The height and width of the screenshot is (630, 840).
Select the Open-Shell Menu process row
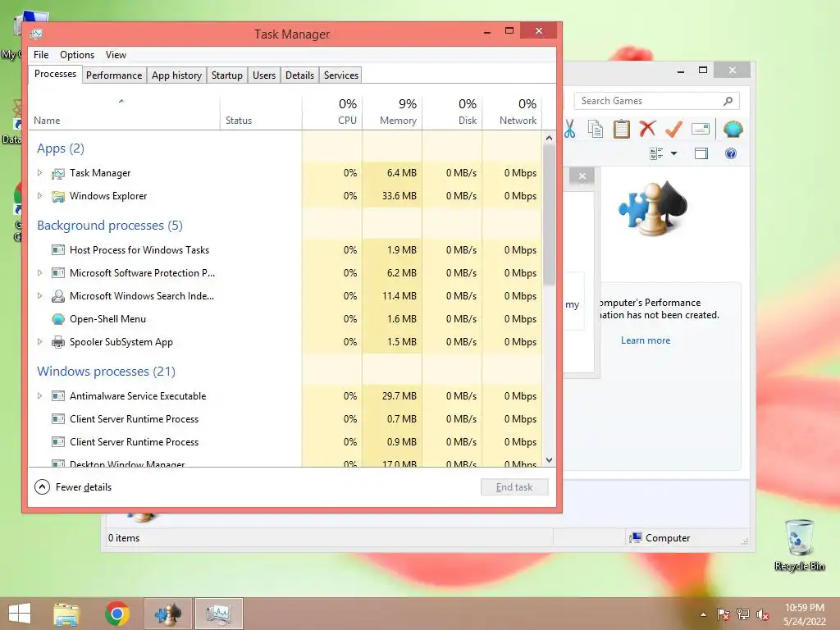click(x=285, y=319)
